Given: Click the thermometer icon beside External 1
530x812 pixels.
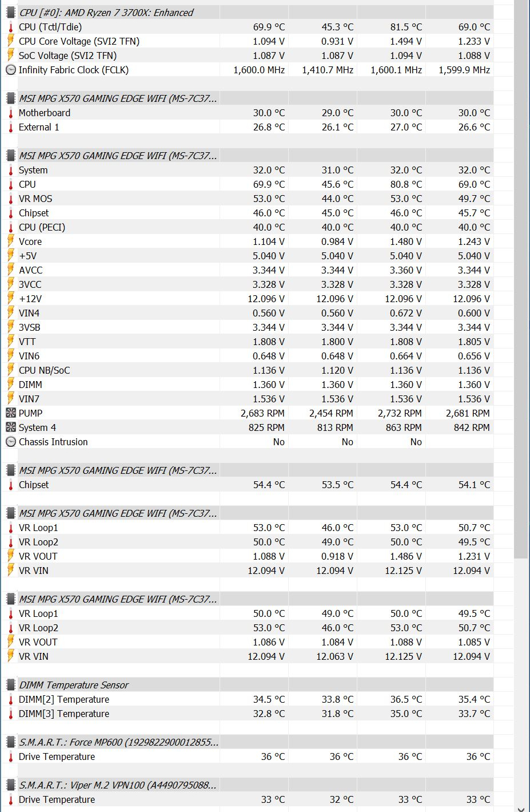Looking at the screenshot, I should 10,127.
